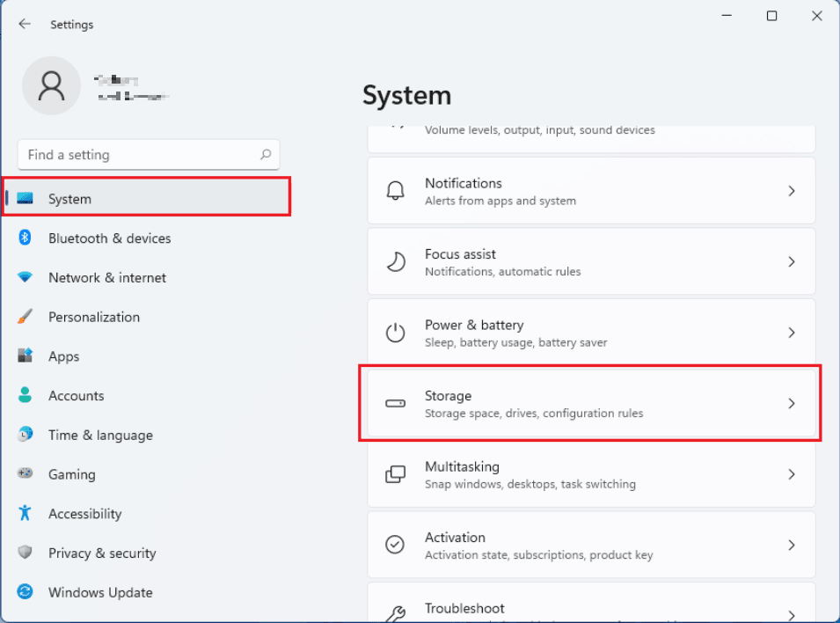Viewport: 840px width, 623px height.
Task: Click the Network & internet Wi-Fi icon
Action: (x=26, y=277)
